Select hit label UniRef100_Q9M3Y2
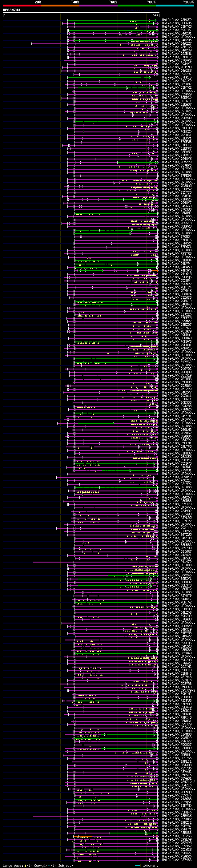The width and height of the screenshot is (197, 868). (176, 460)
